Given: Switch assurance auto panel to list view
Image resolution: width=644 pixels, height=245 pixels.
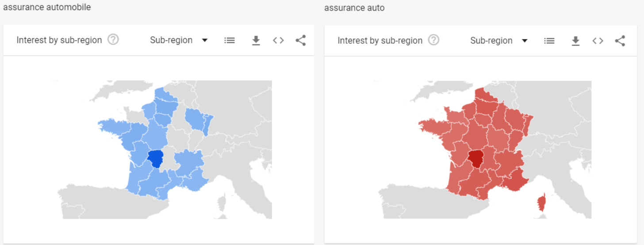Looking at the screenshot, I should (x=549, y=41).
